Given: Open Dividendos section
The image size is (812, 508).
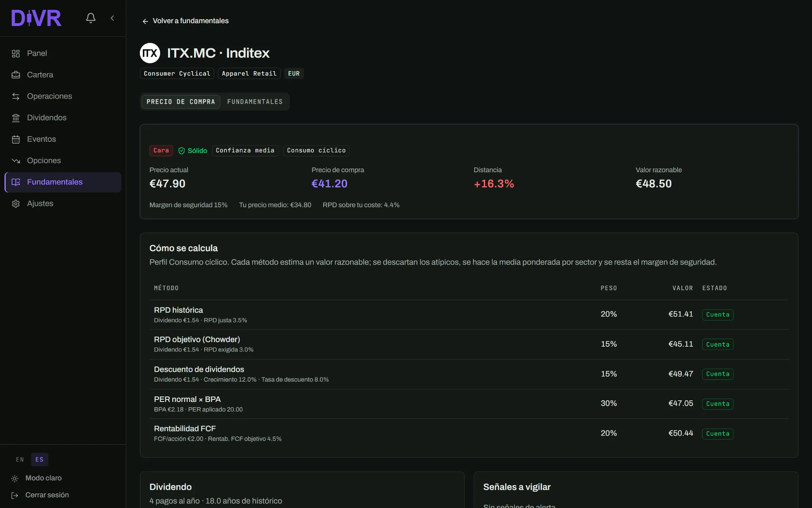Looking at the screenshot, I should point(63,118).
